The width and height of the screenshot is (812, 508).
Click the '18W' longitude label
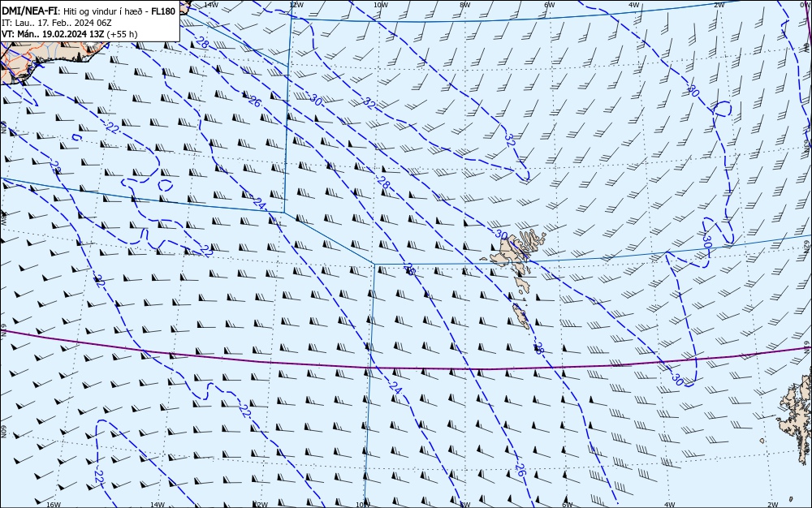[x=3, y=219]
